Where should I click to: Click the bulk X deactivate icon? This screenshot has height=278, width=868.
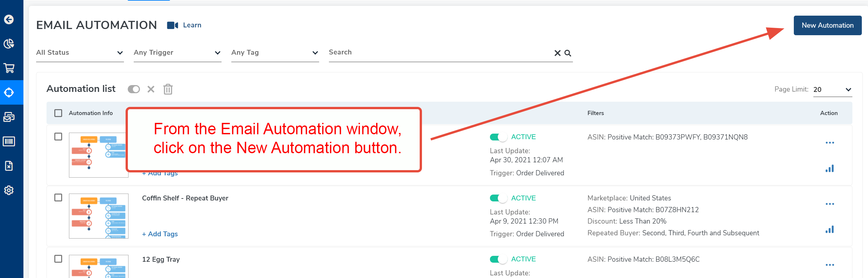(151, 89)
